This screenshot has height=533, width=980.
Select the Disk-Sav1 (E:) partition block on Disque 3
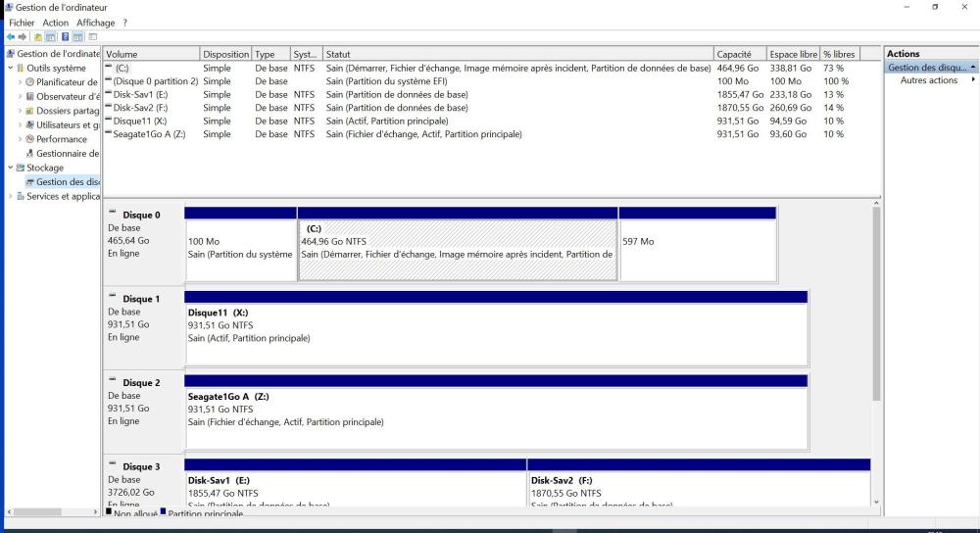[x=356, y=482]
